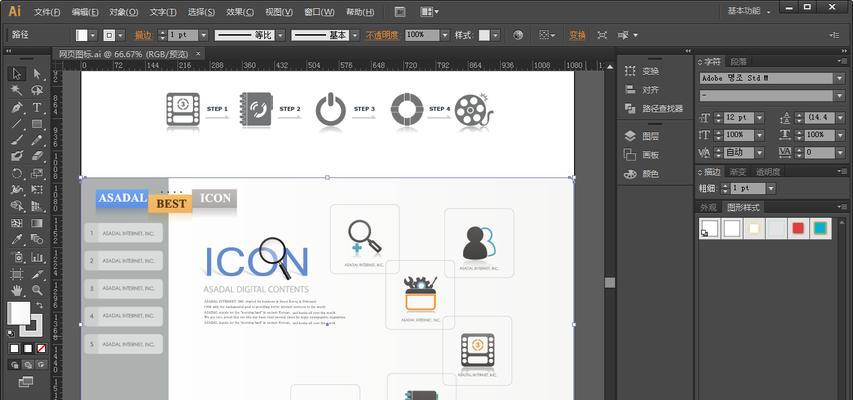This screenshot has height=400, width=853.
Task: Select the Artboard tool
Action: coord(17,274)
